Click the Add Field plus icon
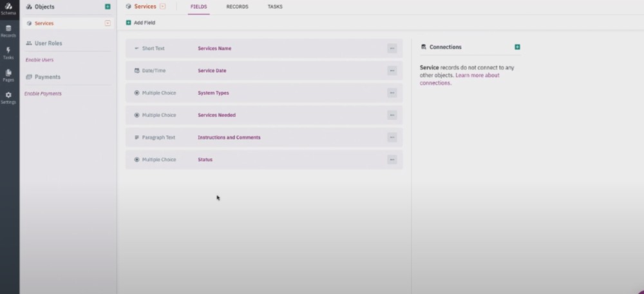 coord(129,23)
